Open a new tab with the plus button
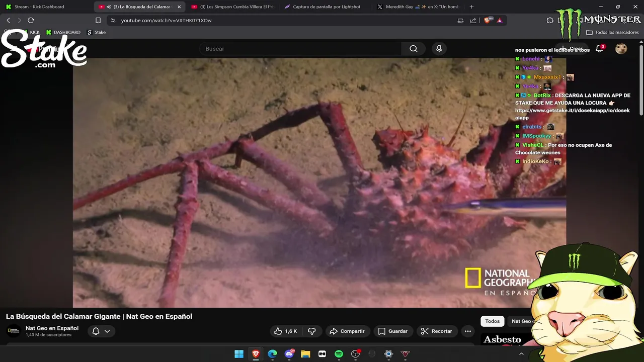This screenshot has height=362, width=644. (x=471, y=7)
